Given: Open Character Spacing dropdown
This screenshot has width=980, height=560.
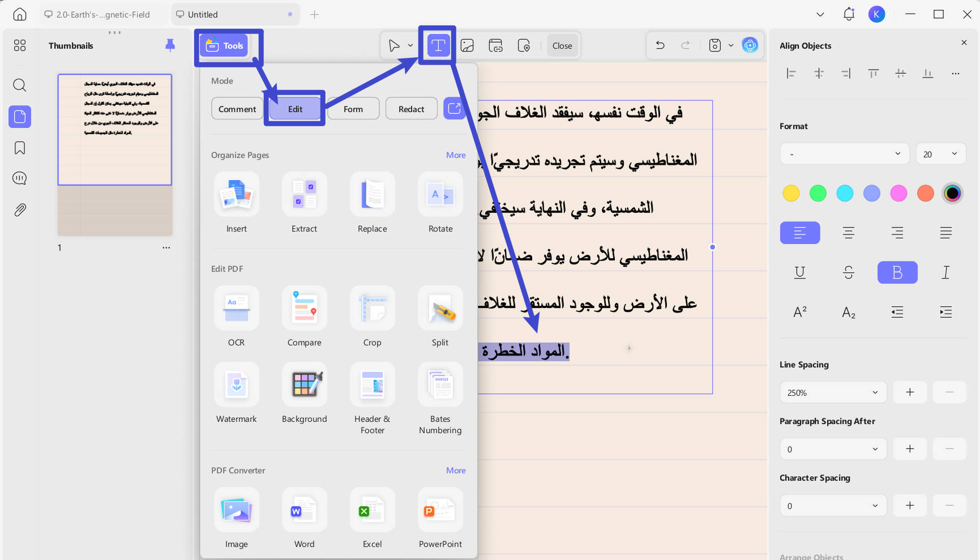Looking at the screenshot, I should [x=833, y=506].
